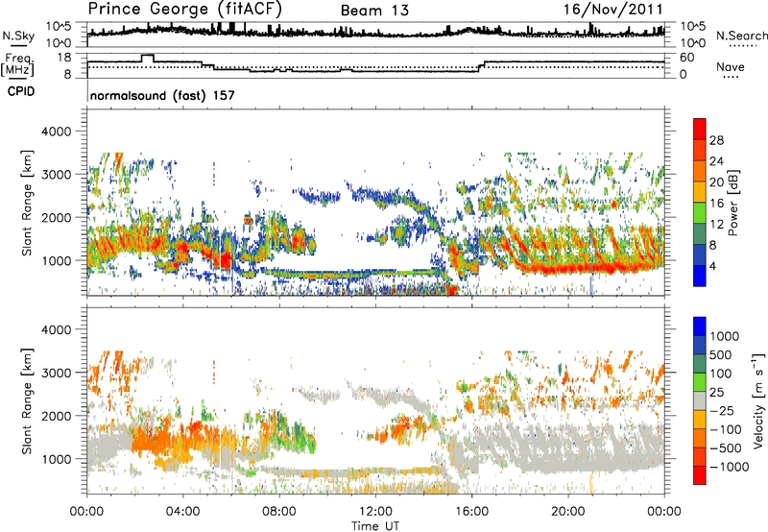Click the 'Freq. [MHz]' axis label
768x532 pixels.
click(18, 65)
